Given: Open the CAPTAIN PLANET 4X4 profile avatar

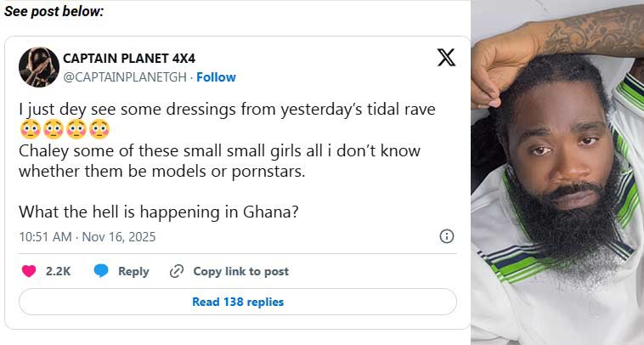Looking at the screenshot, I should [37, 66].
